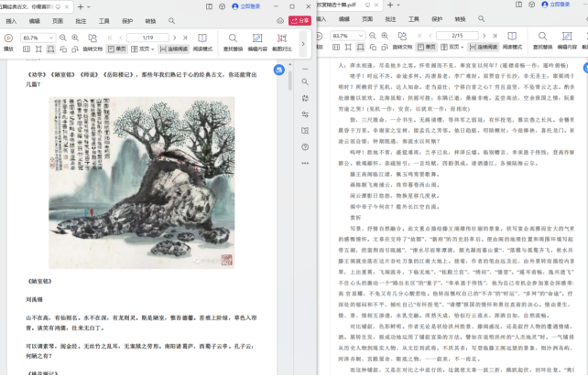Toggle fit-width view icon in left window
Image resolution: width=588 pixels, height=376 pixels.
(50, 49)
